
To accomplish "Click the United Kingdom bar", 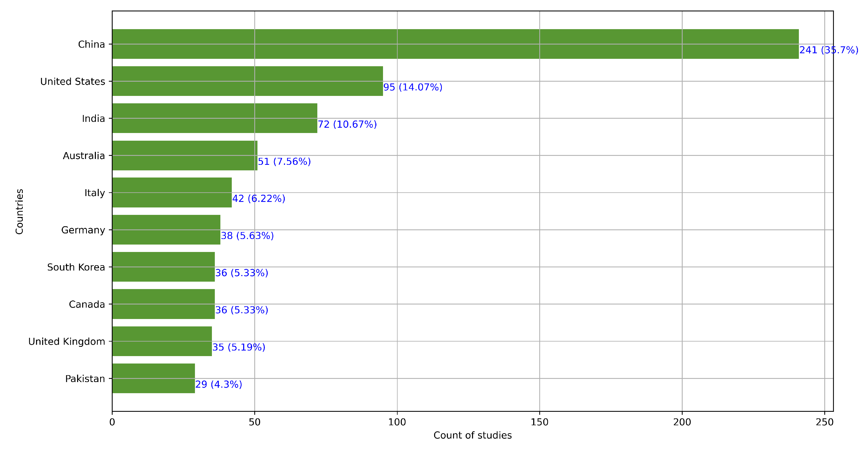I will tap(162, 341).
